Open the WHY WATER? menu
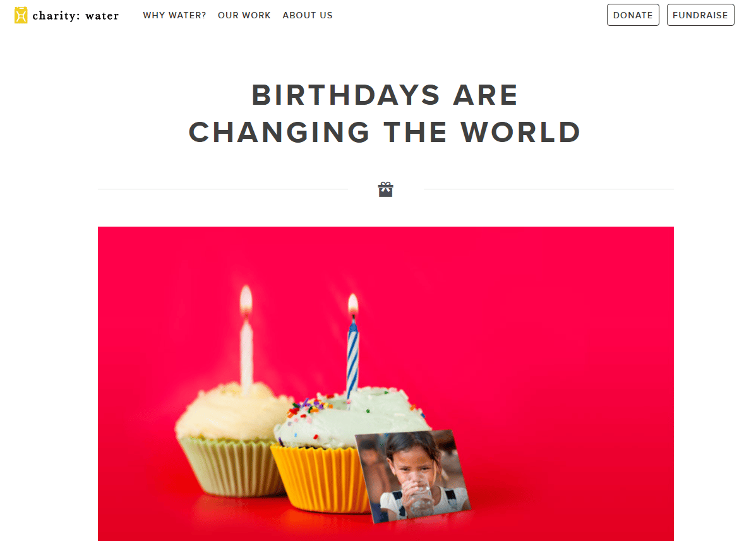 (x=174, y=15)
